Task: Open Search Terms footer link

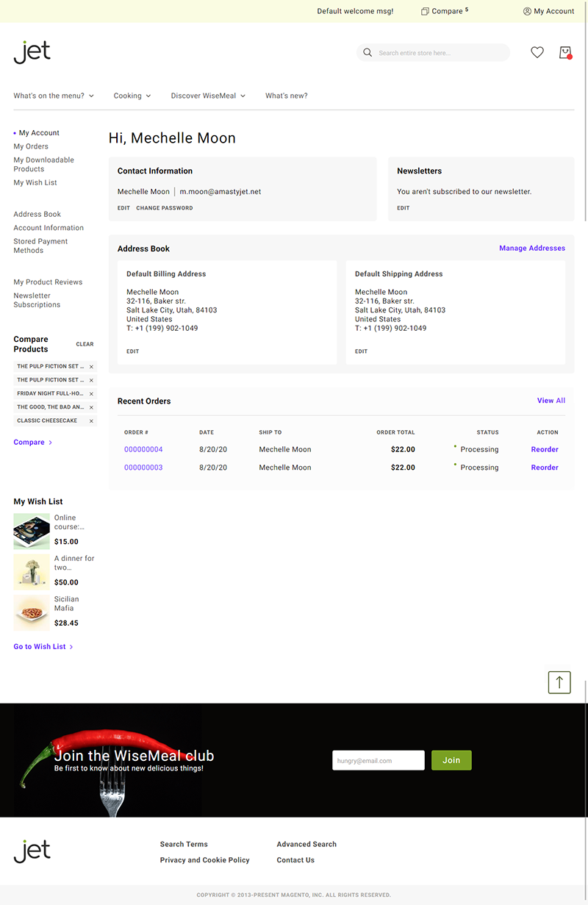Action: point(184,844)
